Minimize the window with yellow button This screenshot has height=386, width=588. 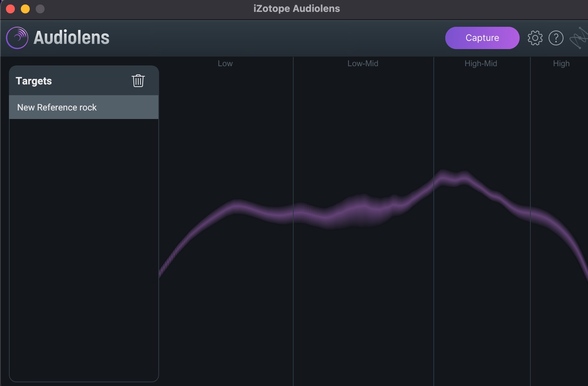(x=25, y=9)
